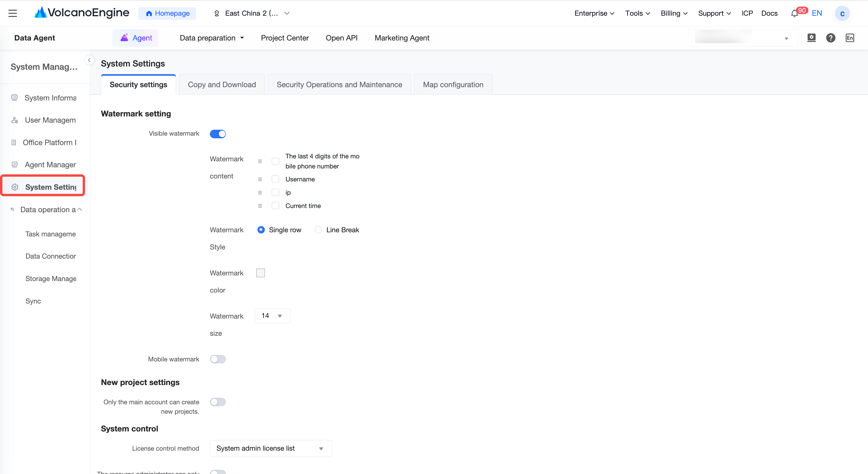Image resolution: width=868 pixels, height=474 pixels.
Task: Check the ip watermark checkbox
Action: [275, 192]
